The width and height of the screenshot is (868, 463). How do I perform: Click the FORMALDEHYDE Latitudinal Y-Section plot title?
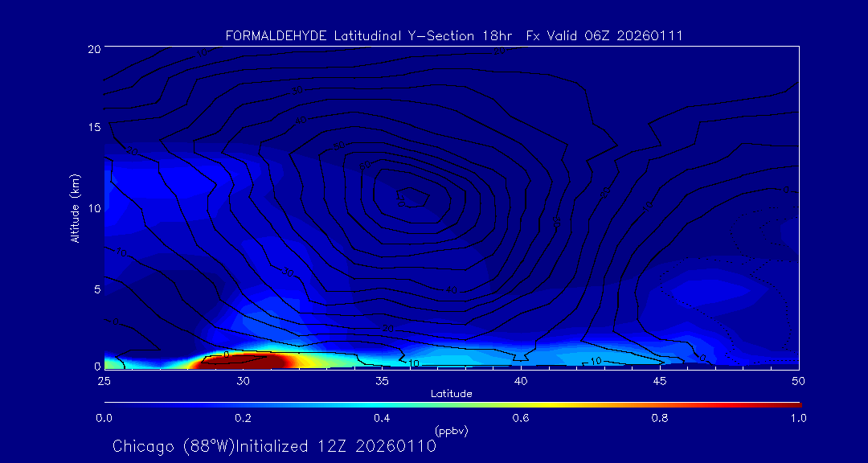454,36
